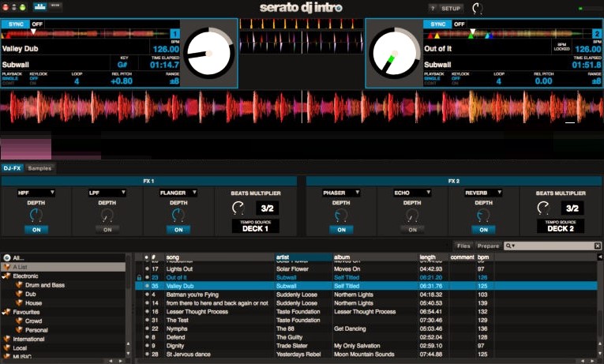Open the Files panel
The image size is (604, 364).
[463, 246]
